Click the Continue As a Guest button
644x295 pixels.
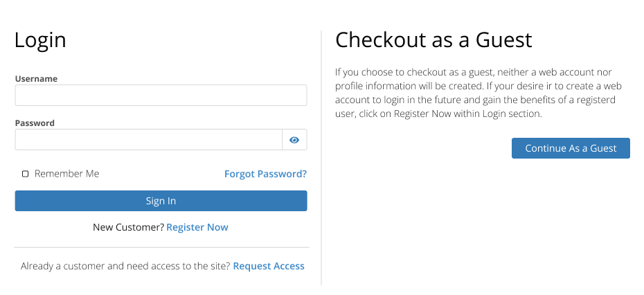pyautogui.click(x=571, y=148)
